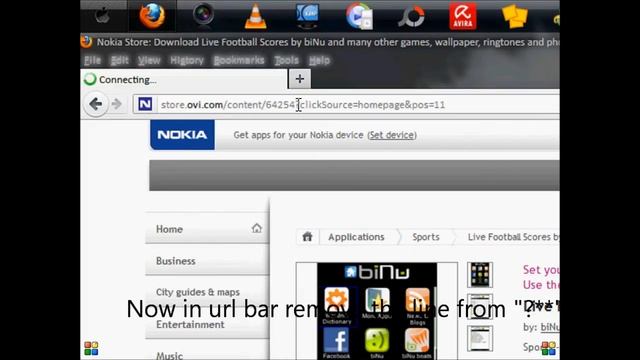
Task: Open the File menu
Action: pos(92,60)
